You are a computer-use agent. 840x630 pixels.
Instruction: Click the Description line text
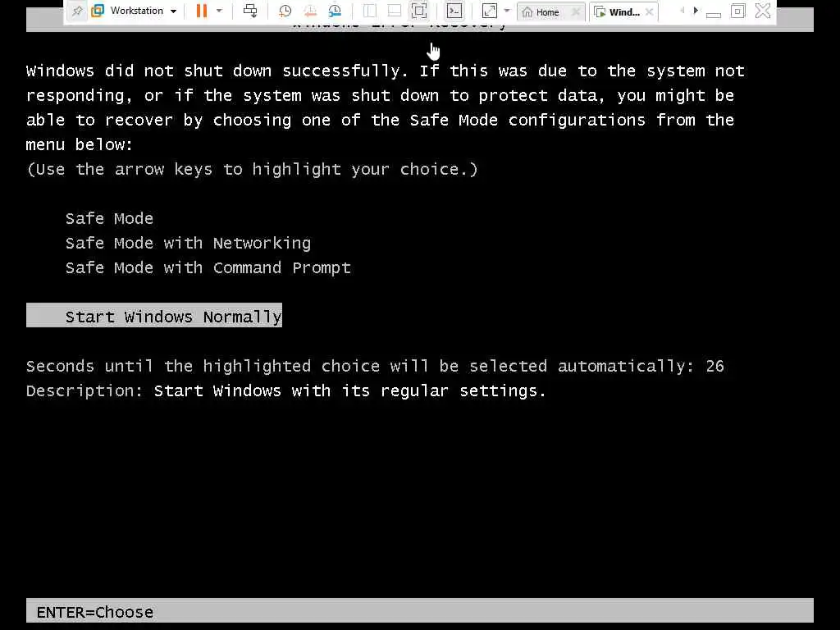[x=286, y=391]
